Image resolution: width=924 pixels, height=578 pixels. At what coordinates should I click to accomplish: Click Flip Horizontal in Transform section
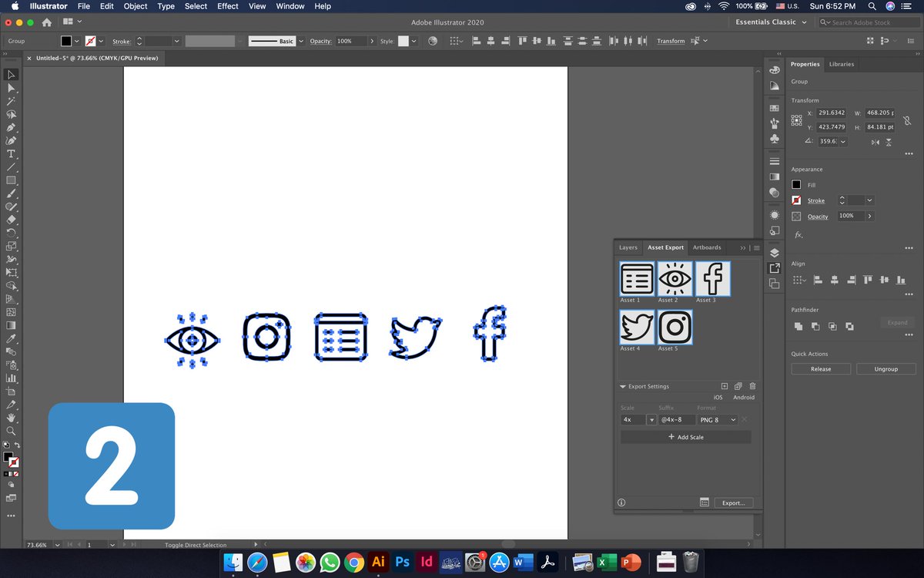(875, 142)
